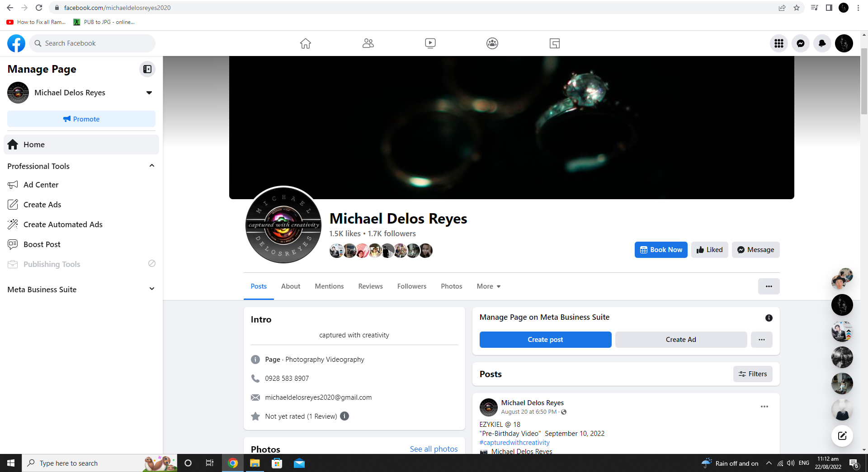Expand the Michael Delos Reyes page switcher dropdown
The width and height of the screenshot is (868, 472).
[149, 93]
